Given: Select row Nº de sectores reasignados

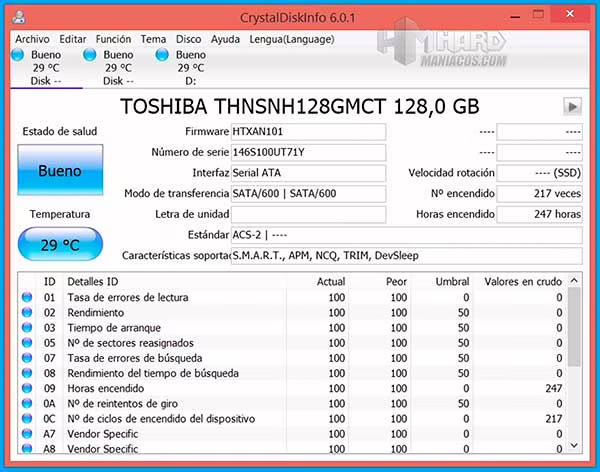Looking at the screenshot, I should point(293,343).
